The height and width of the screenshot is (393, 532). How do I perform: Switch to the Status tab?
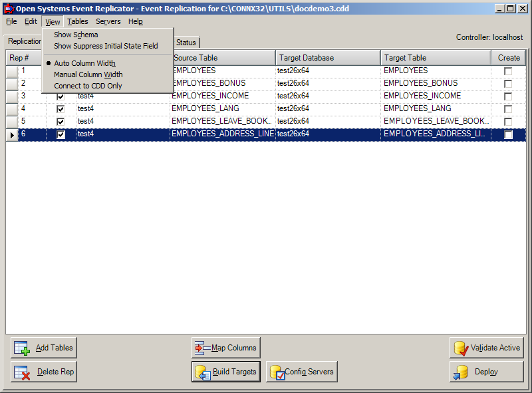pyautogui.click(x=185, y=42)
